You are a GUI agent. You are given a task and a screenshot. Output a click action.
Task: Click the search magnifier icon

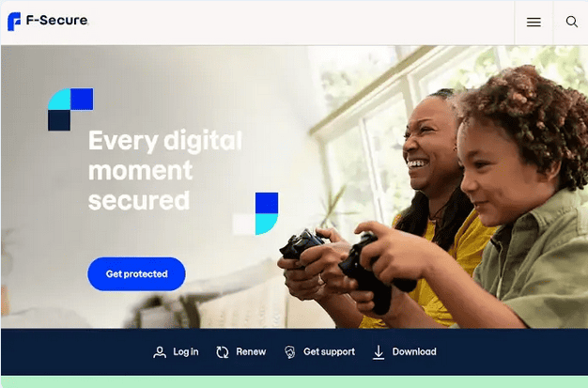(571, 22)
